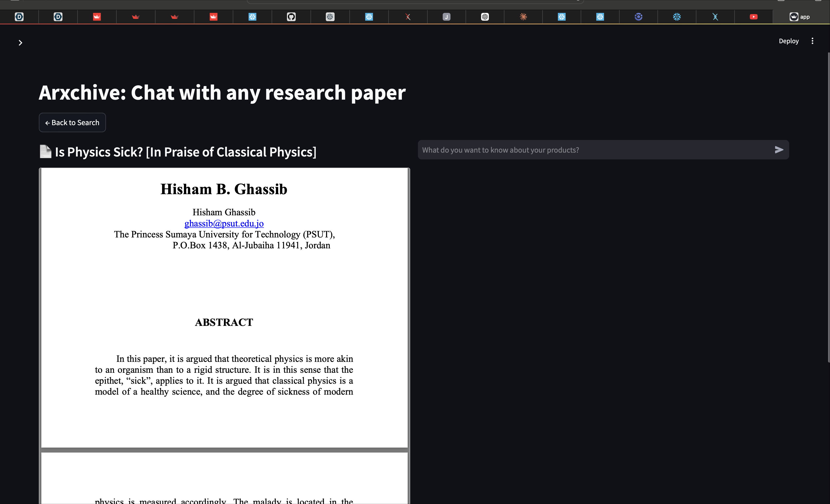Open the three-dot main menu
This screenshot has height=504, width=830.
pos(812,41)
